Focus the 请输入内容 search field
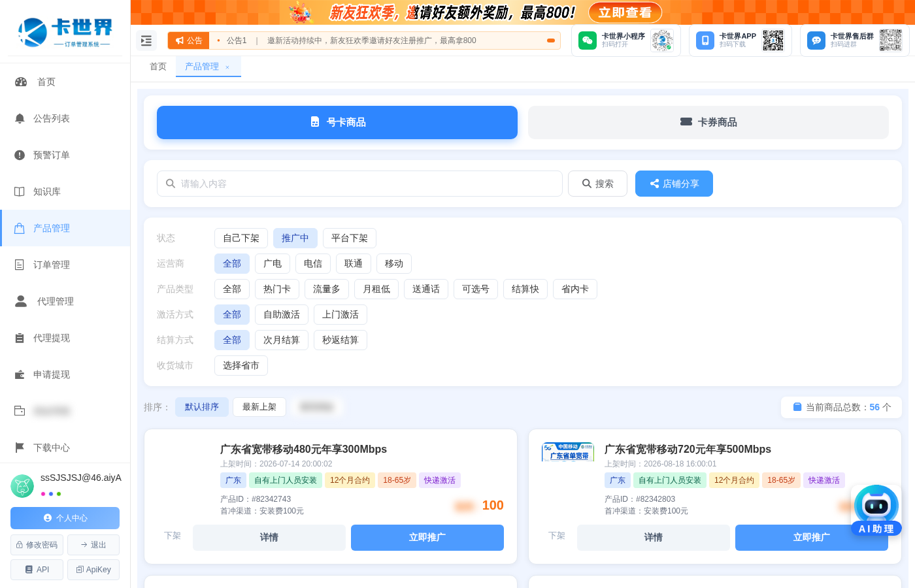The image size is (915, 588). click(x=359, y=184)
